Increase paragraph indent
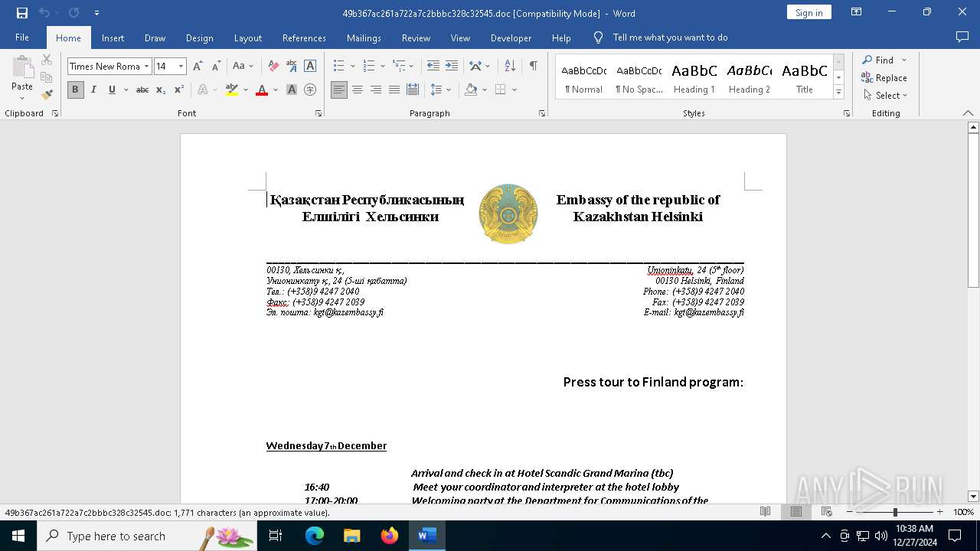 (x=452, y=67)
